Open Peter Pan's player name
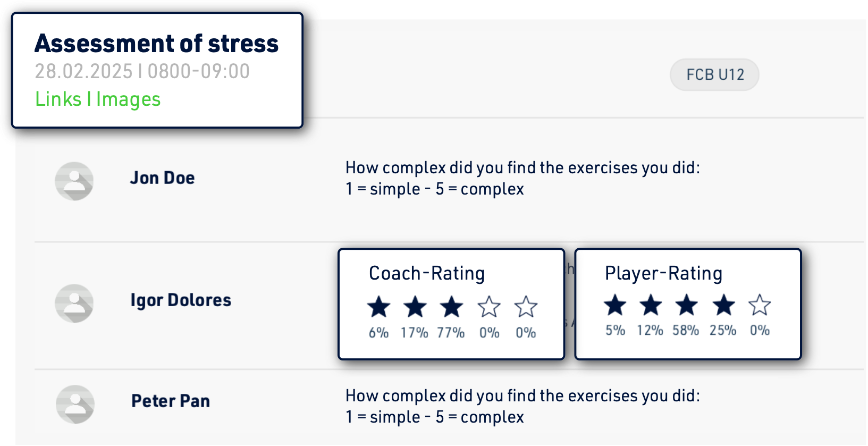This screenshot has width=868, height=446. coord(171,401)
